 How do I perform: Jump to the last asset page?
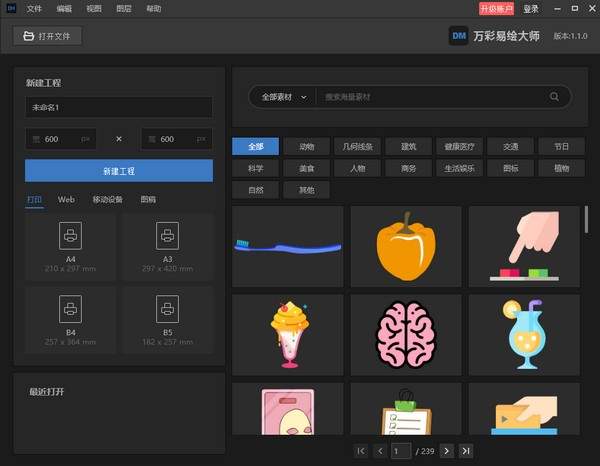(x=466, y=451)
